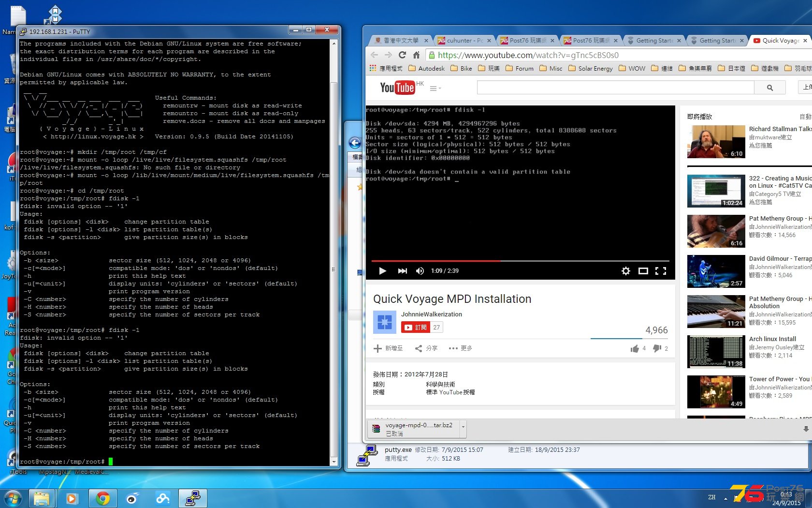The width and height of the screenshot is (812, 508).
Task: Like the video with thumbs up
Action: 635,348
